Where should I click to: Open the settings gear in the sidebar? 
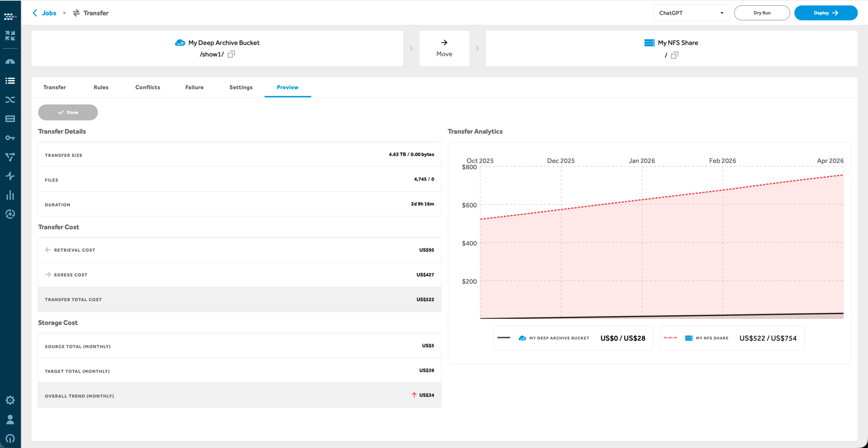pyautogui.click(x=10, y=400)
